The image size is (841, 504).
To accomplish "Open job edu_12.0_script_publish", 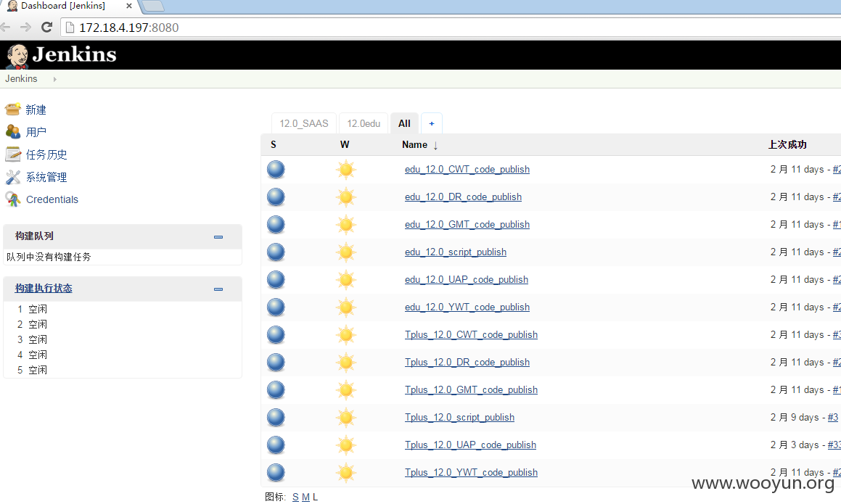I will [x=456, y=252].
